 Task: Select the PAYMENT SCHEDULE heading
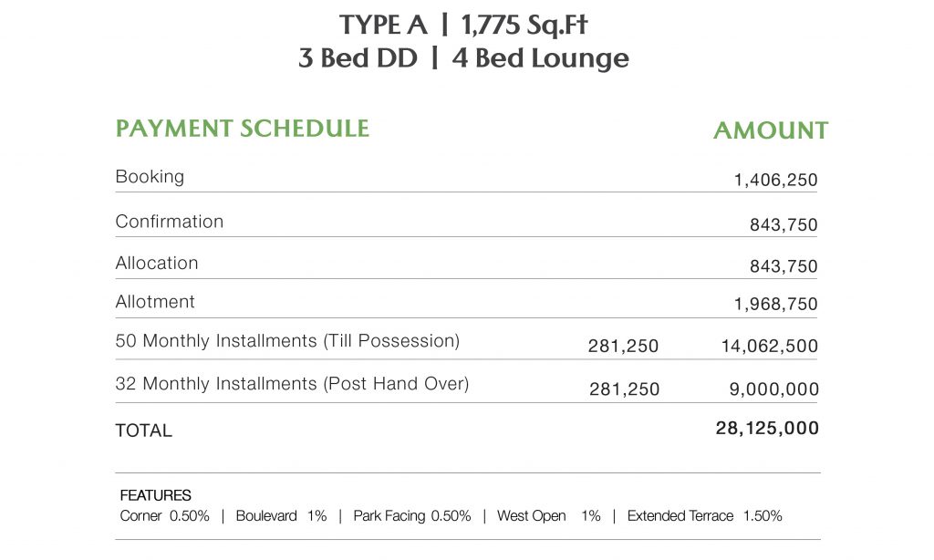(x=242, y=129)
